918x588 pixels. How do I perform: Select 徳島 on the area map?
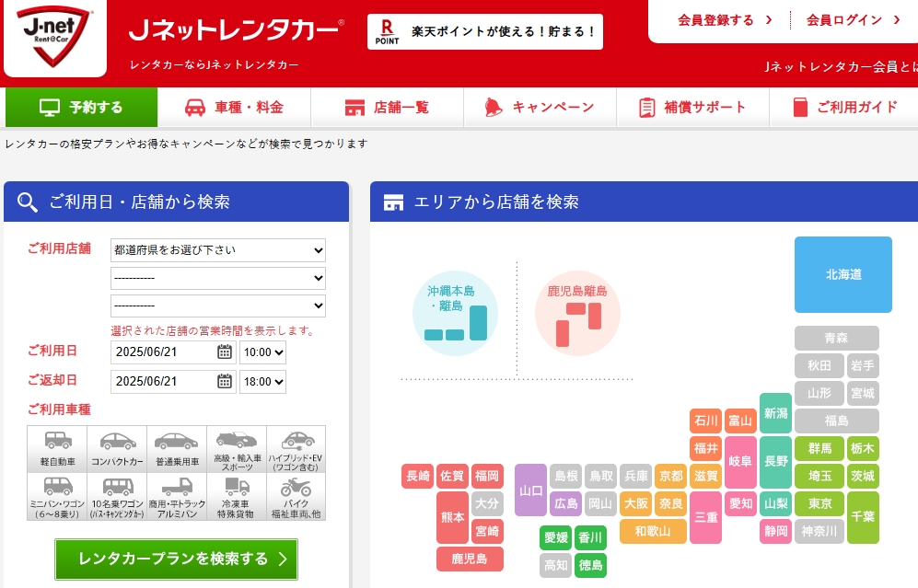[591, 565]
